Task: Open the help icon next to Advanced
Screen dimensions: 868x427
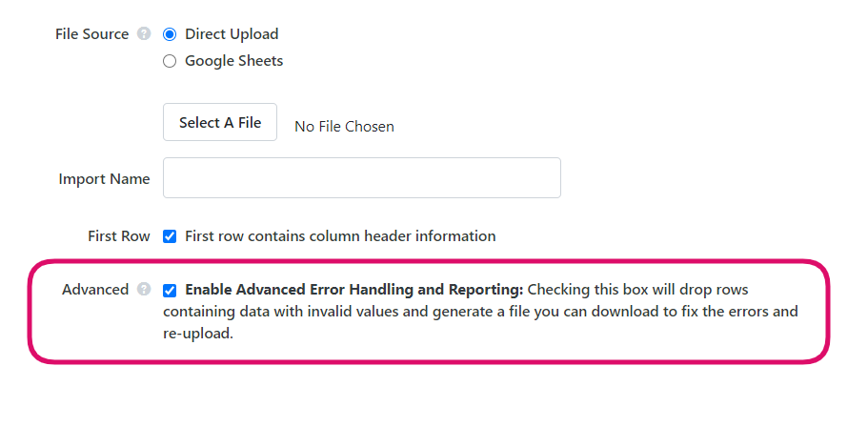Action: click(x=144, y=289)
